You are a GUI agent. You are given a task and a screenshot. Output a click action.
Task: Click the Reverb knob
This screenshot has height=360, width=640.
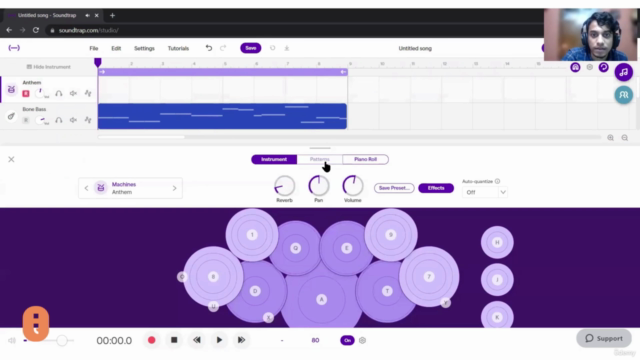pyautogui.click(x=284, y=186)
